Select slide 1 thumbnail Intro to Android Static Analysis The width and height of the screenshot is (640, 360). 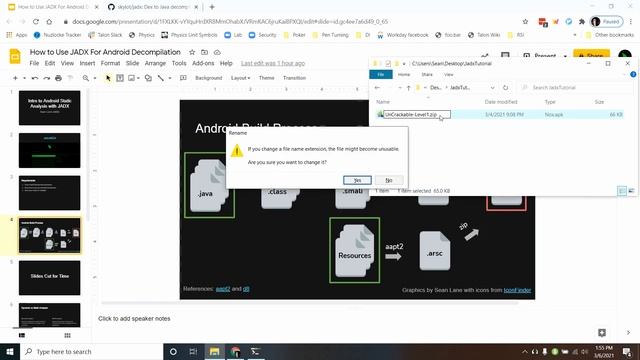pos(49,108)
